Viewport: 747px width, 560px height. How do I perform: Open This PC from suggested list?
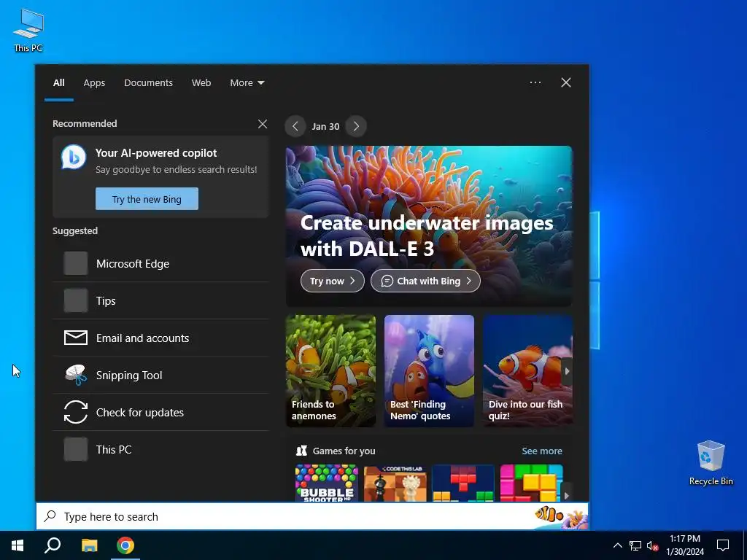tap(161, 449)
